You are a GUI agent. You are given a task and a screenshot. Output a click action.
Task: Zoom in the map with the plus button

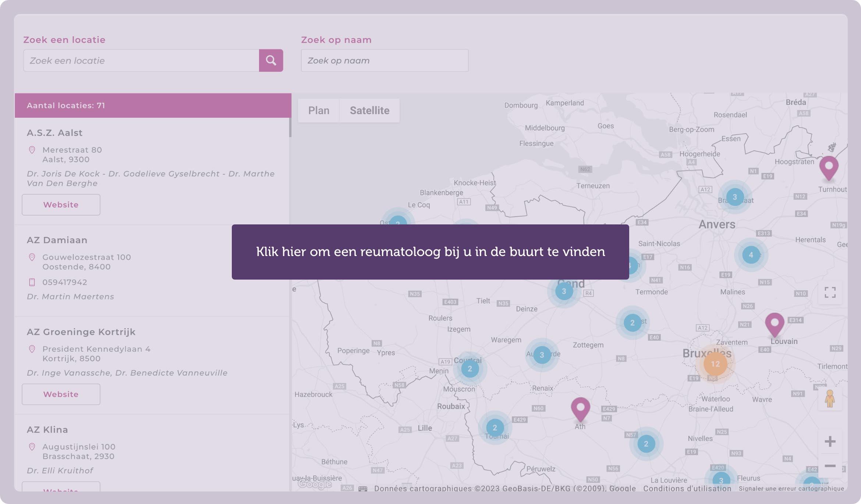[830, 441]
